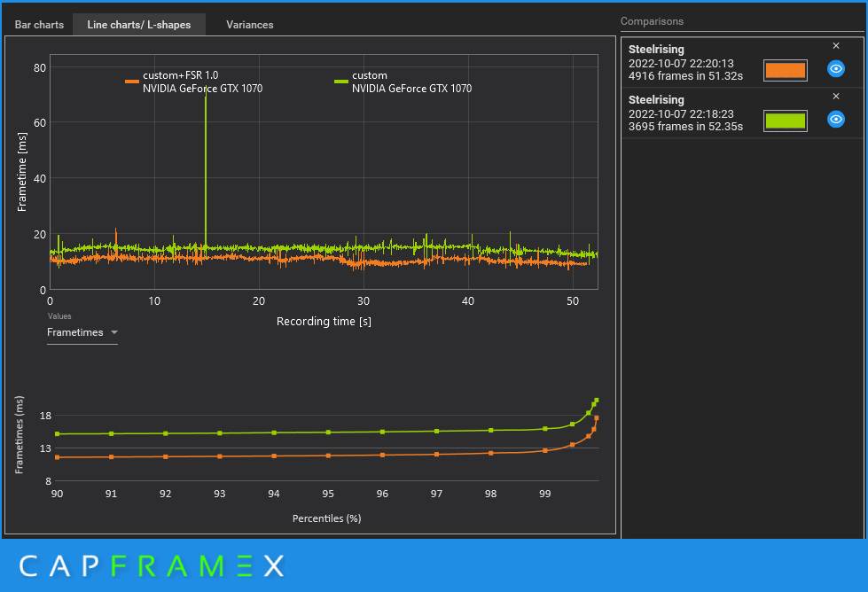Toggle visibility of the orange Steelrising recording
Viewport: 868px width, 592px height.
coord(836,69)
